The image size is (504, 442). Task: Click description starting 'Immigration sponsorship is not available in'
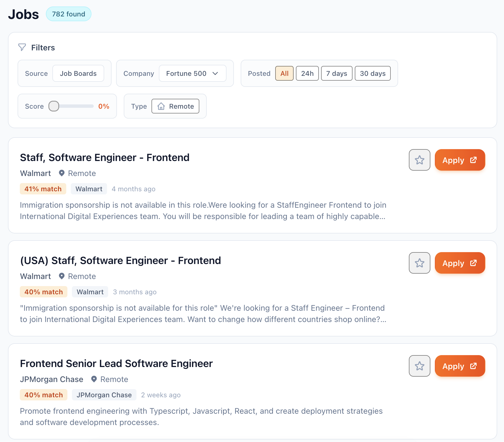pyautogui.click(x=203, y=211)
